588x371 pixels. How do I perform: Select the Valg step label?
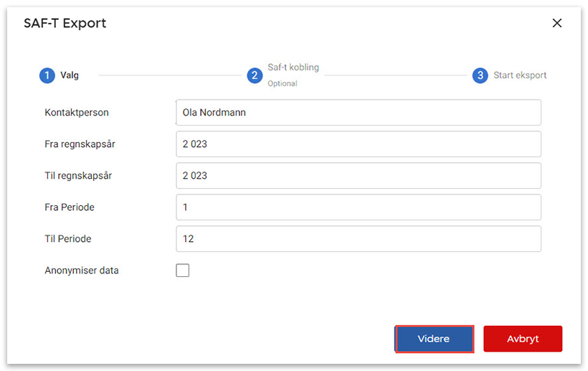pos(70,75)
